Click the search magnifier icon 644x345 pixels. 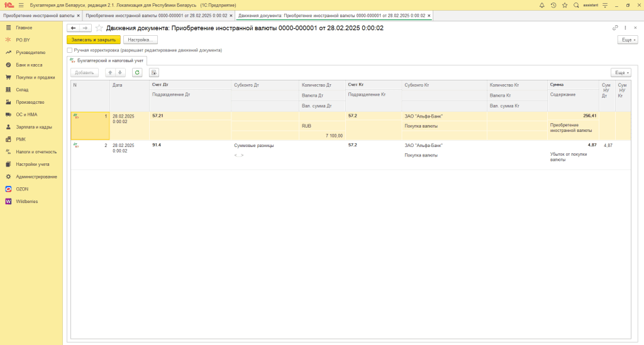[576, 5]
